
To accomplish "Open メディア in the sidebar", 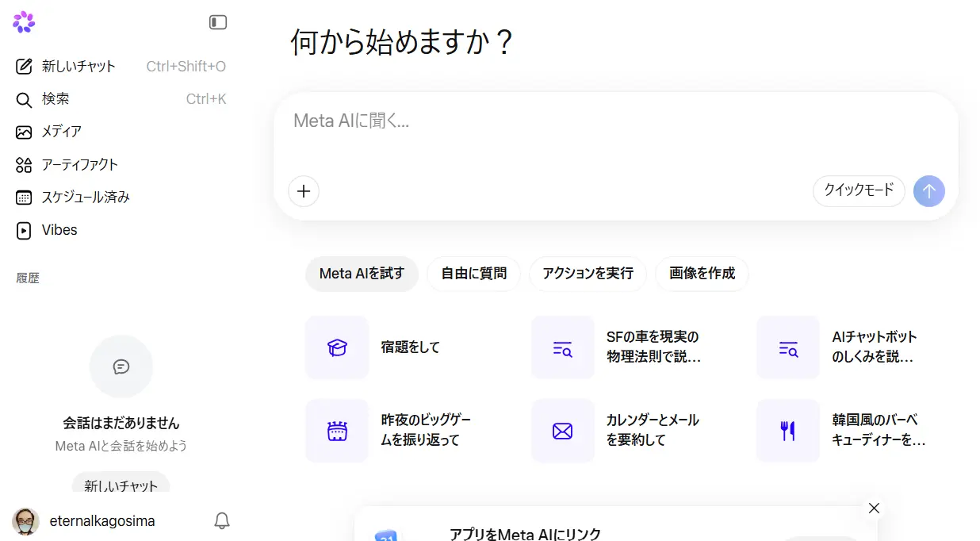I will [121, 132].
